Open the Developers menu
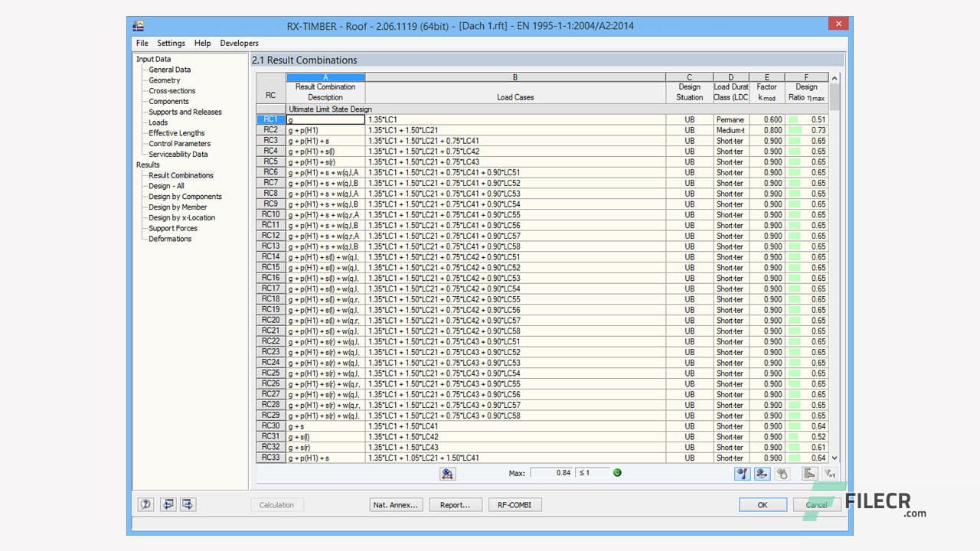This screenshot has height=551, width=980. coord(239,43)
